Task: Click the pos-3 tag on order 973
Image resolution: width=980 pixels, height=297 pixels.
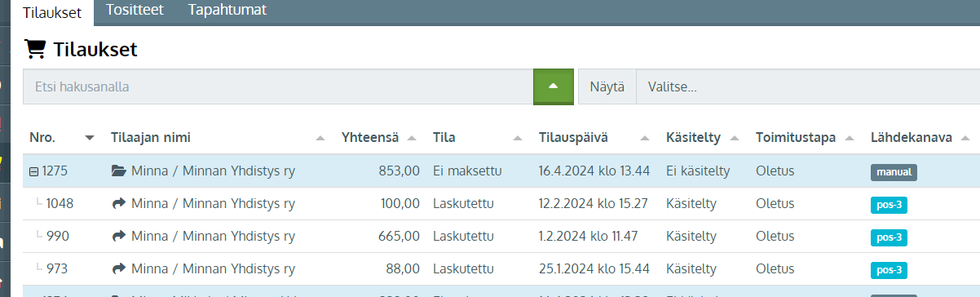Action: pos(889,270)
